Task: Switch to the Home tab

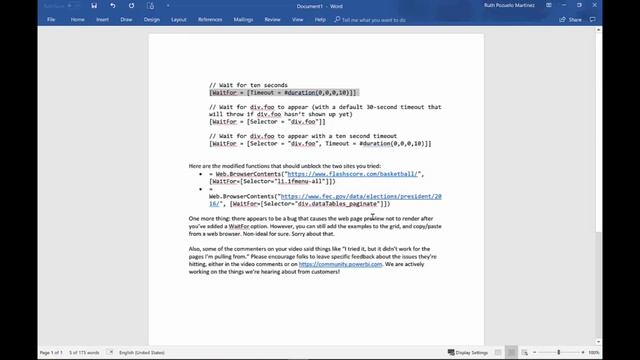Action: [x=78, y=20]
